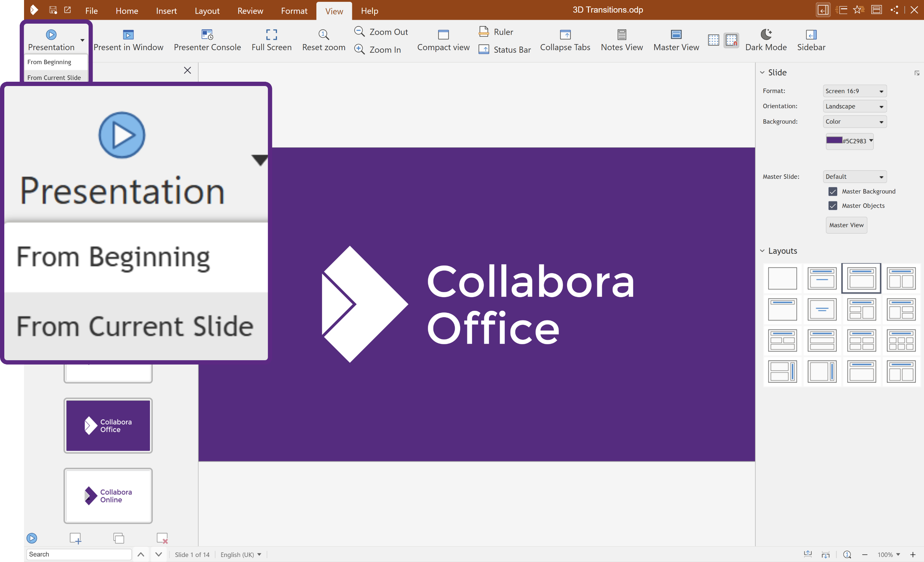Click the Save icon in title bar
924x562 pixels.
pyautogui.click(x=53, y=10)
